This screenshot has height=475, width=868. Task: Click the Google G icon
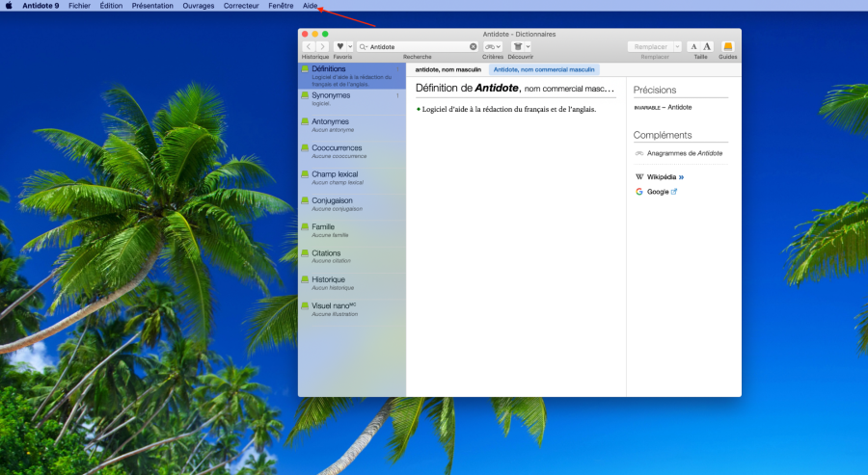coord(638,192)
